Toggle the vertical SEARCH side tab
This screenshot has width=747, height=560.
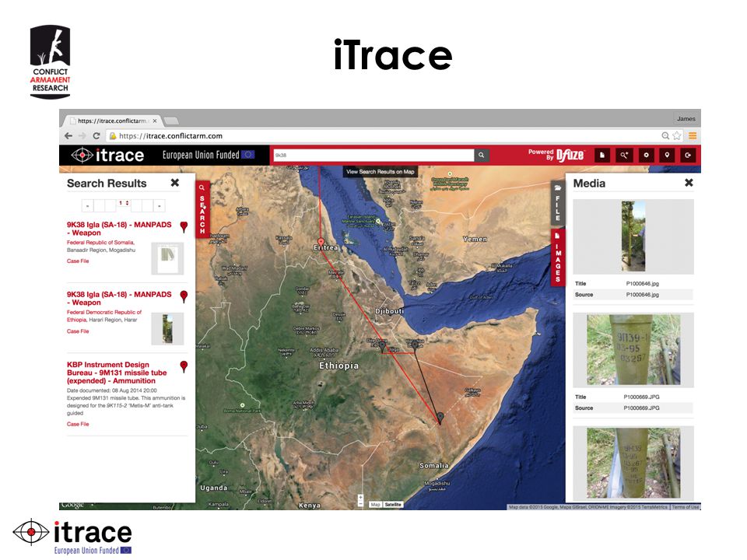[x=202, y=209]
